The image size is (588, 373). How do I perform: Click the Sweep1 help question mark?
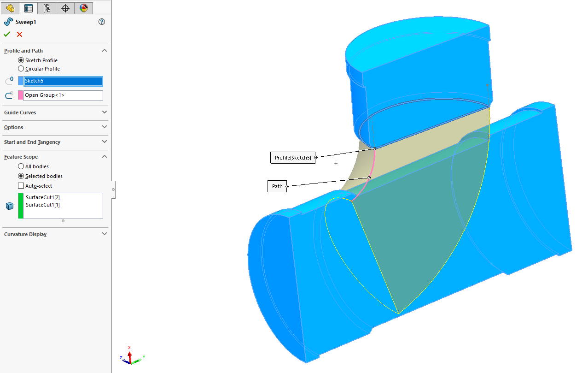[x=101, y=21]
